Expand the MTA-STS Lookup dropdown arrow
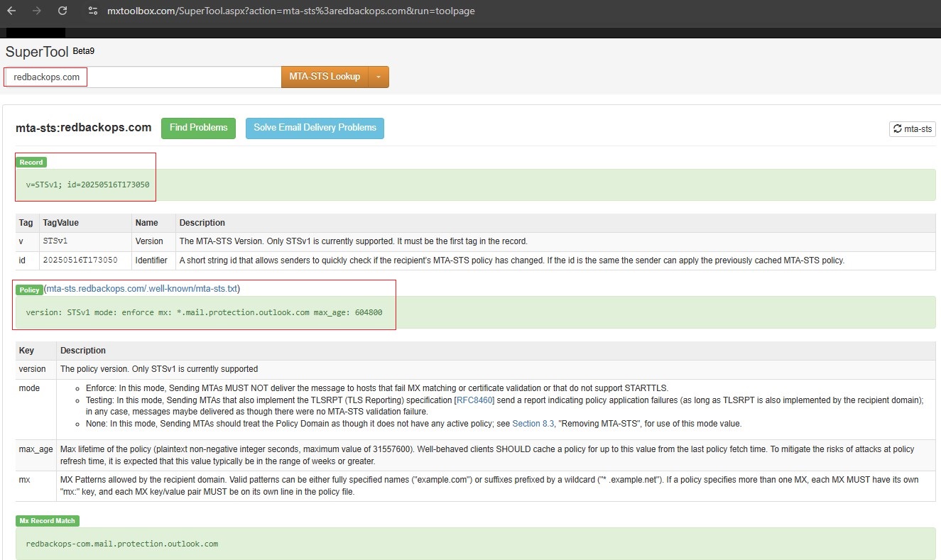The image size is (941, 560). pyautogui.click(x=379, y=77)
